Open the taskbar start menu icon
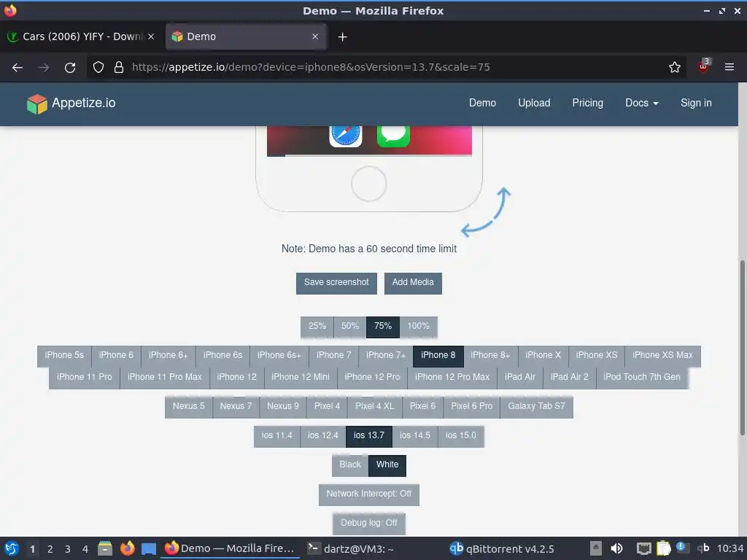 click(x=12, y=548)
